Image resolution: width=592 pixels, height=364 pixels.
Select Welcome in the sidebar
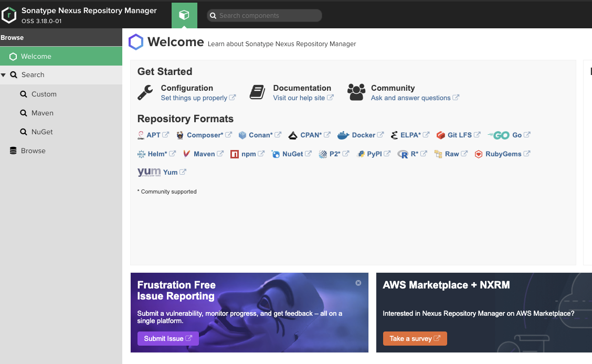coord(61,56)
